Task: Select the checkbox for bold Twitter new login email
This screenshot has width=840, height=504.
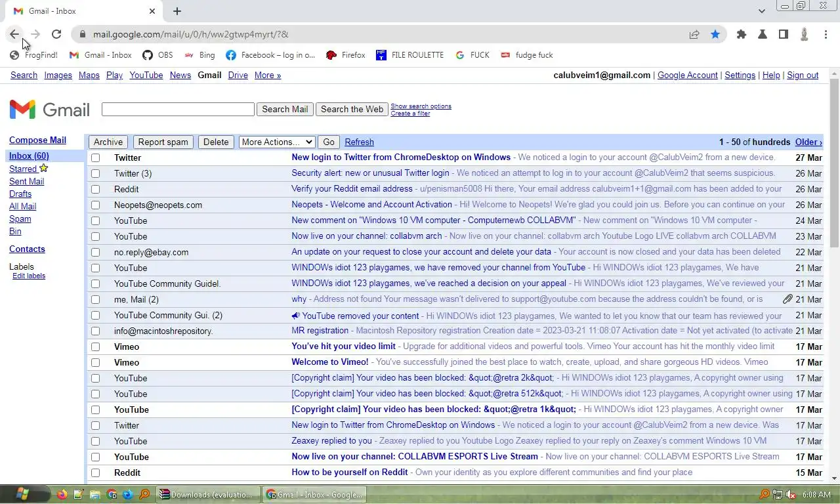Action: (96, 157)
